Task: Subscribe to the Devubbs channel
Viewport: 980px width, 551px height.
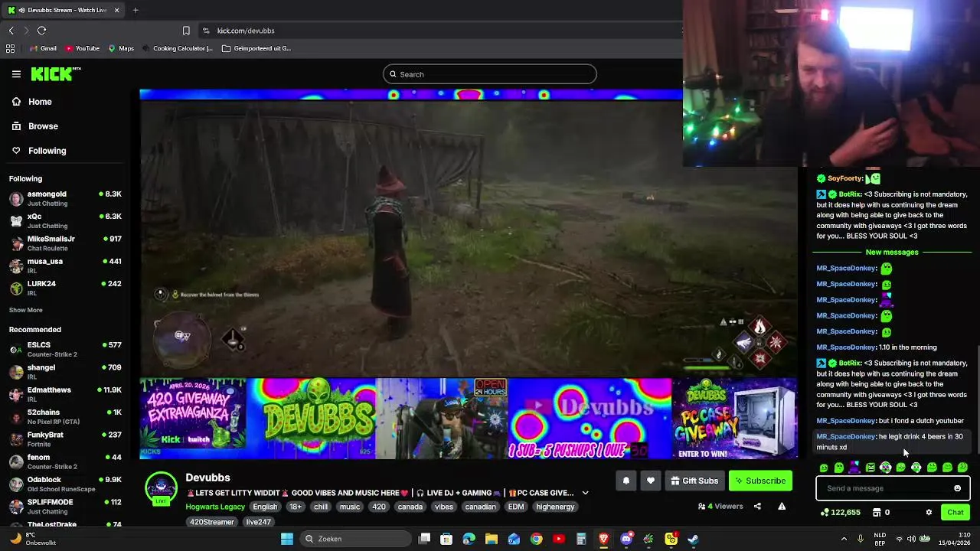Action: [x=760, y=481]
